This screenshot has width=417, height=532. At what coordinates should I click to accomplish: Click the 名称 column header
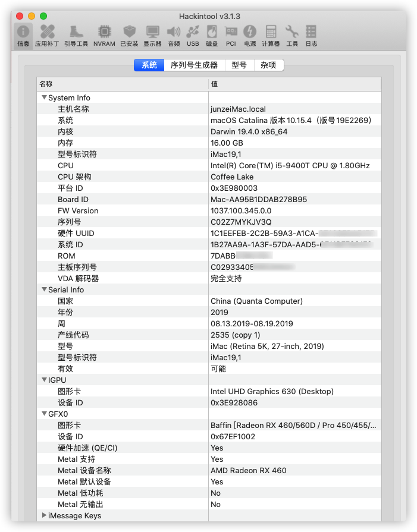tap(123, 84)
